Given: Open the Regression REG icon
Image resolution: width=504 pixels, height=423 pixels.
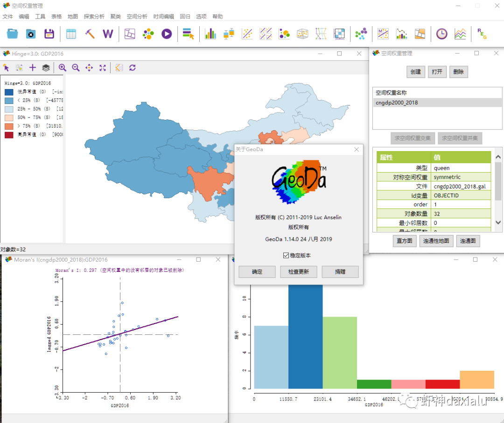Looking at the screenshot, I should click(x=482, y=34).
